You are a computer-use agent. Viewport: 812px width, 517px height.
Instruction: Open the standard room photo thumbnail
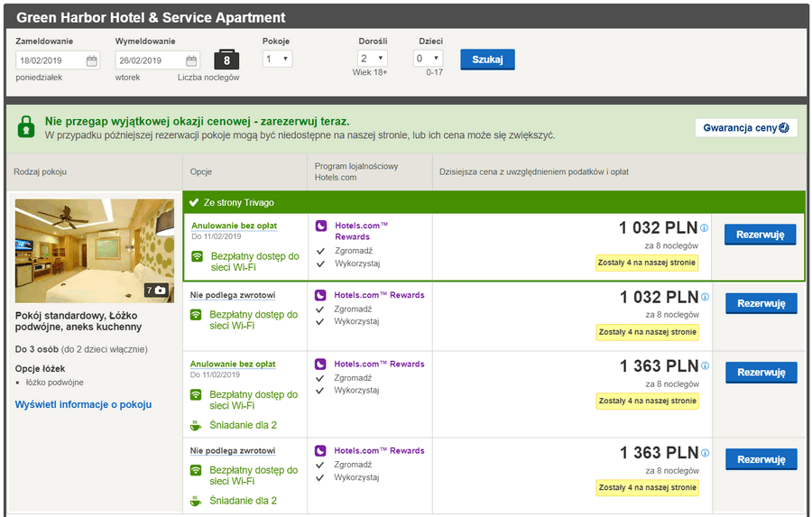94,251
